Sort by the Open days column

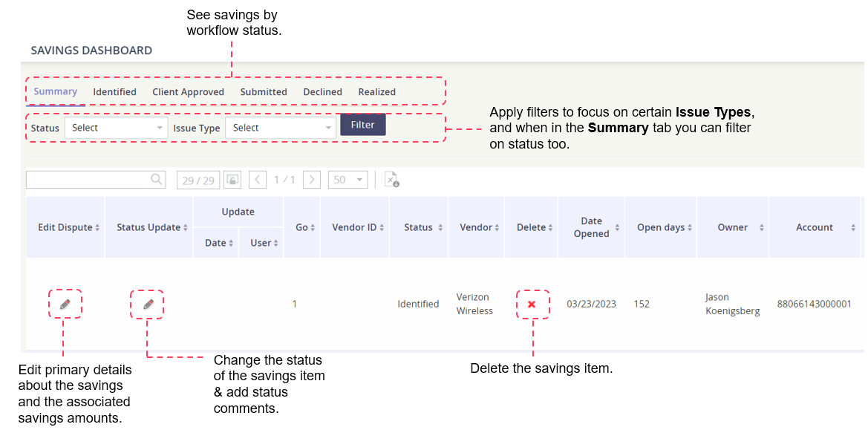(x=661, y=227)
